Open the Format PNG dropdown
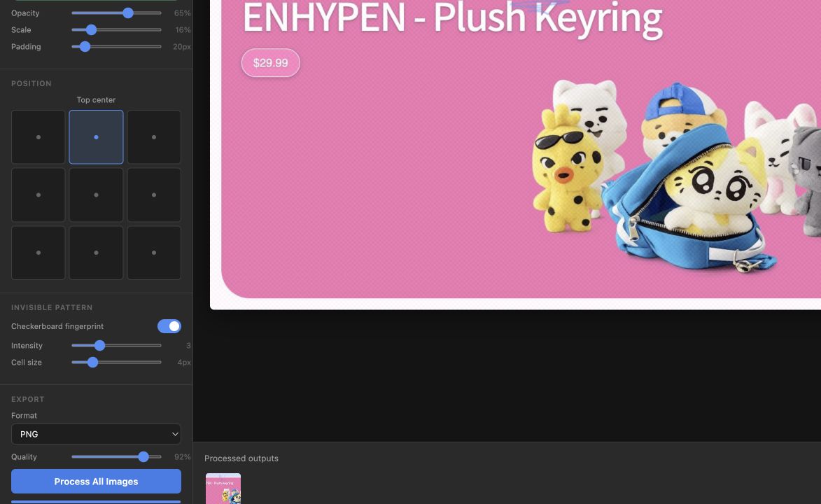The height and width of the screenshot is (504, 821). click(96, 434)
